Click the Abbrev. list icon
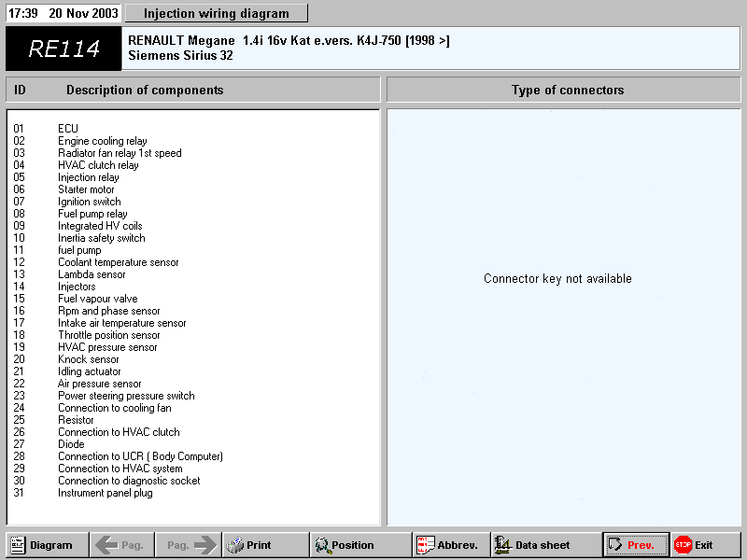This screenshot has height=560, width=747. 426,545
